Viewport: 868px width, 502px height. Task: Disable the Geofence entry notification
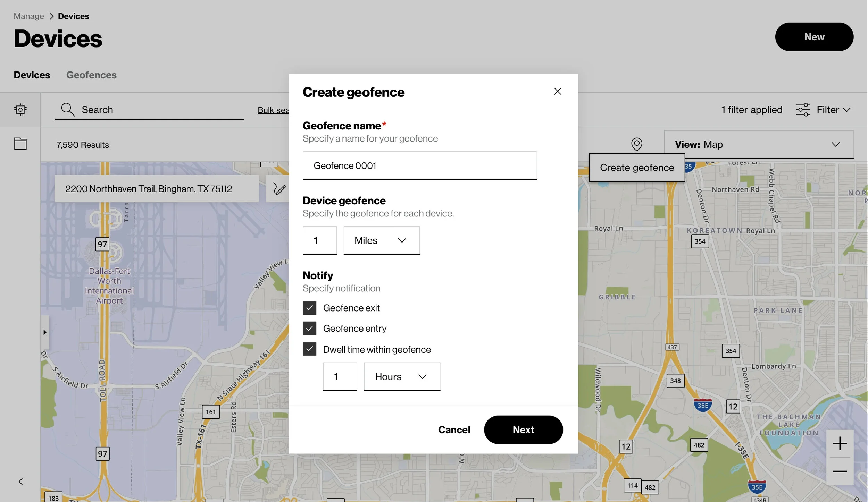(x=309, y=328)
